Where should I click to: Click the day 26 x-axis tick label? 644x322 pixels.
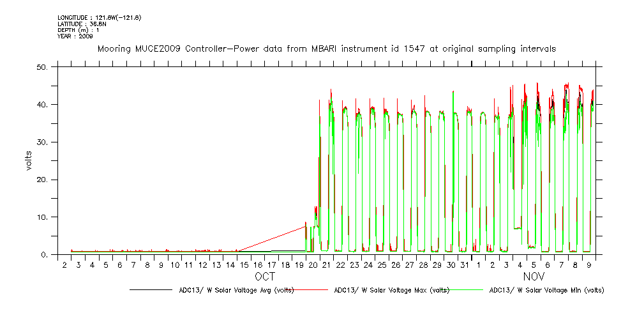pyautogui.click(x=396, y=264)
